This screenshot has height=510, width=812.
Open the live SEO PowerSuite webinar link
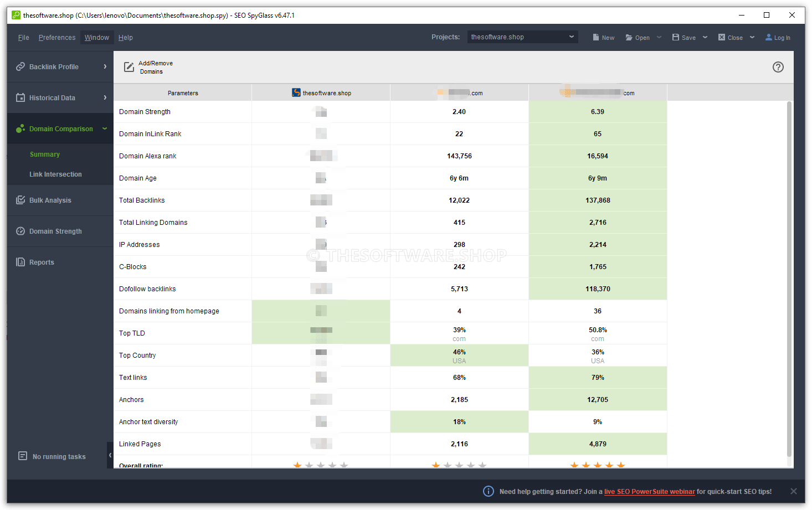(x=649, y=492)
